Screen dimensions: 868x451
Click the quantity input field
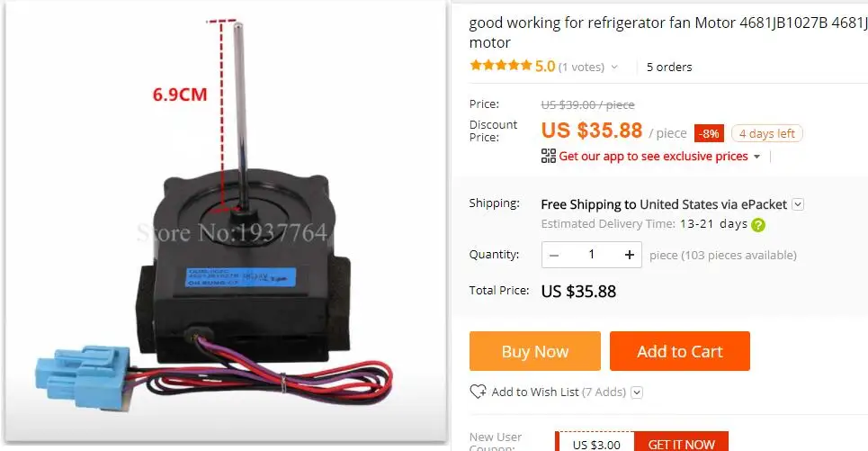click(x=591, y=255)
